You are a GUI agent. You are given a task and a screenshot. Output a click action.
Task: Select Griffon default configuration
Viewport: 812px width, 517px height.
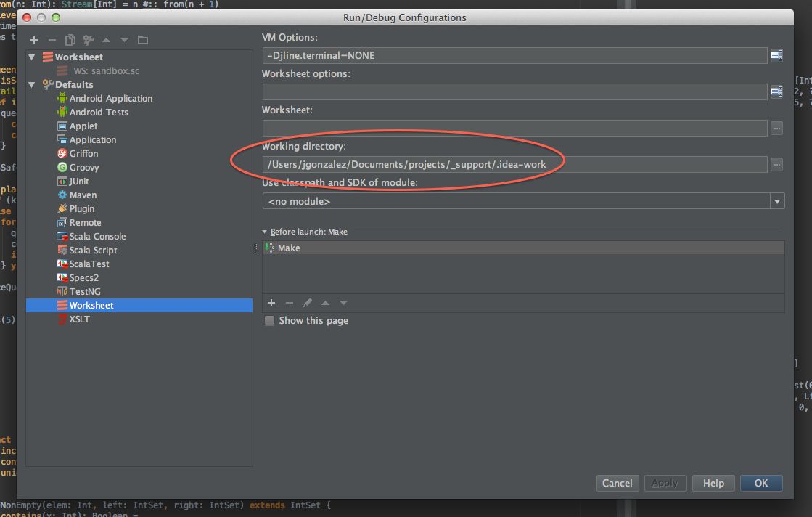[x=78, y=153]
